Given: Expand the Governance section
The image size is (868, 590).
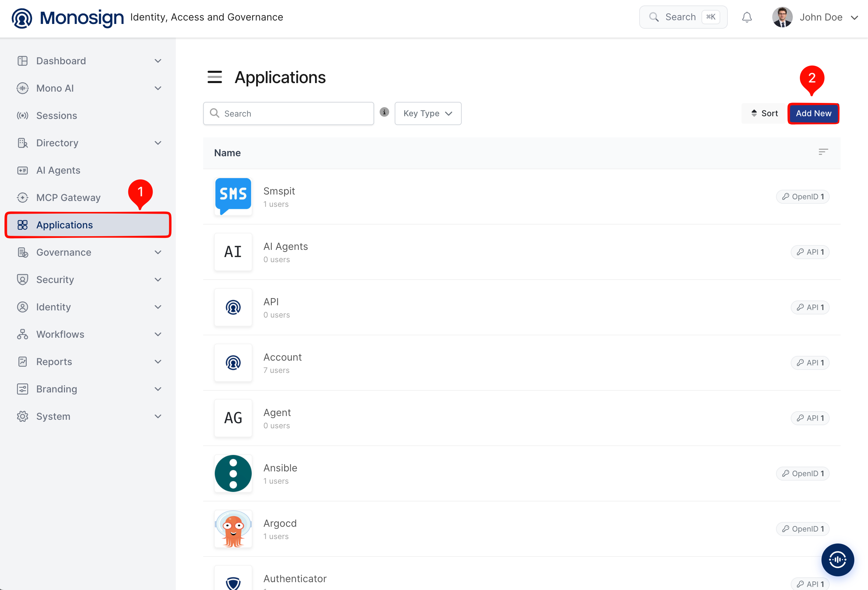Looking at the screenshot, I should tap(89, 252).
